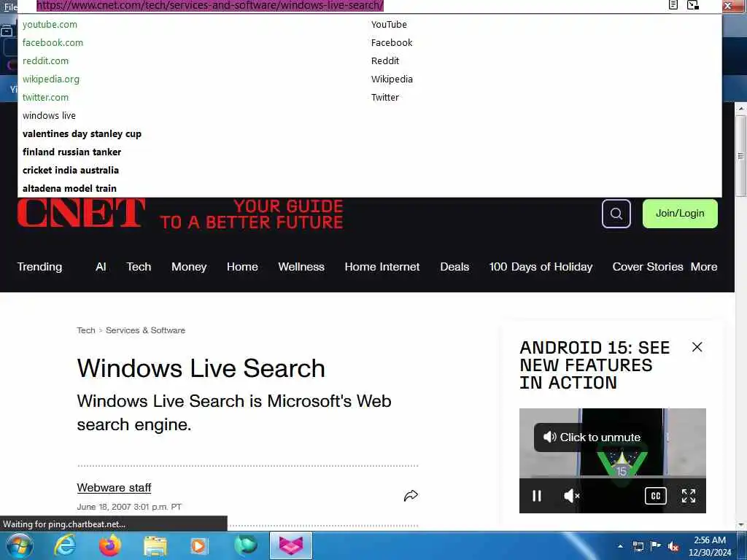Unmute video using the speaker icon in controls
This screenshot has height=560, width=747.
coord(571,496)
